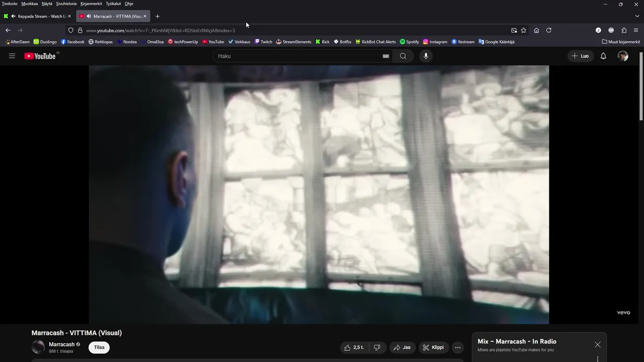Image resolution: width=644 pixels, height=362 pixels.
Task: Open the BotRix bookmark
Action: [x=342, y=42]
